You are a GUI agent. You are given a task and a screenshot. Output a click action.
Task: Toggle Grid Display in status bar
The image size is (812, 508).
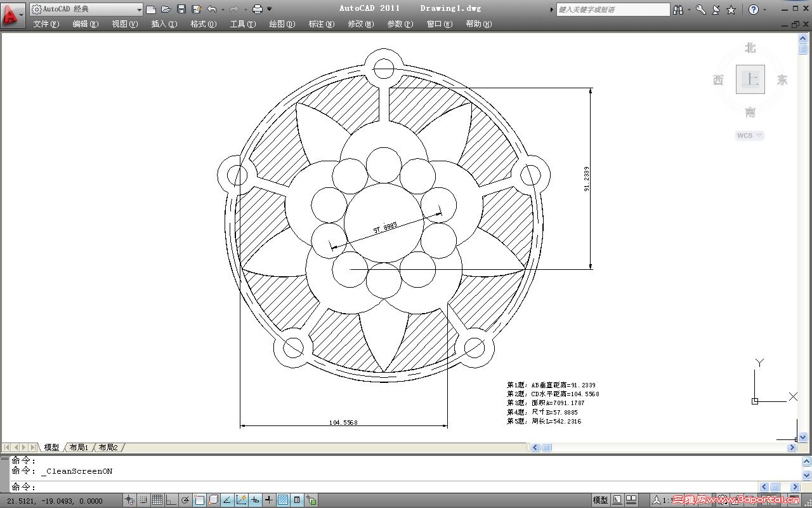157,500
